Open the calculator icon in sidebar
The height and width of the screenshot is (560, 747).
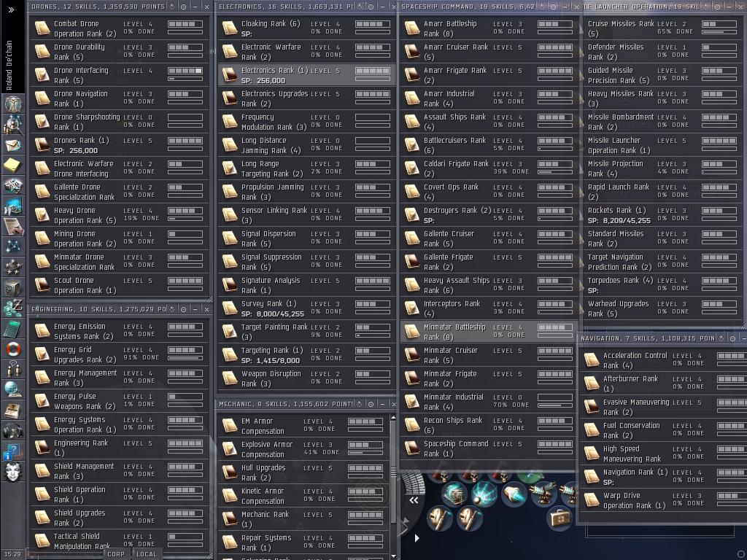tap(13, 329)
